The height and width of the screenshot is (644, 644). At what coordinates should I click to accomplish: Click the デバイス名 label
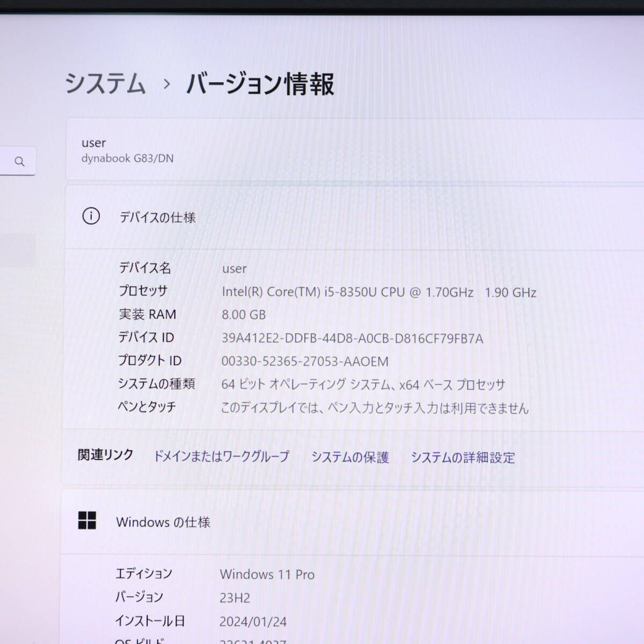(x=145, y=267)
